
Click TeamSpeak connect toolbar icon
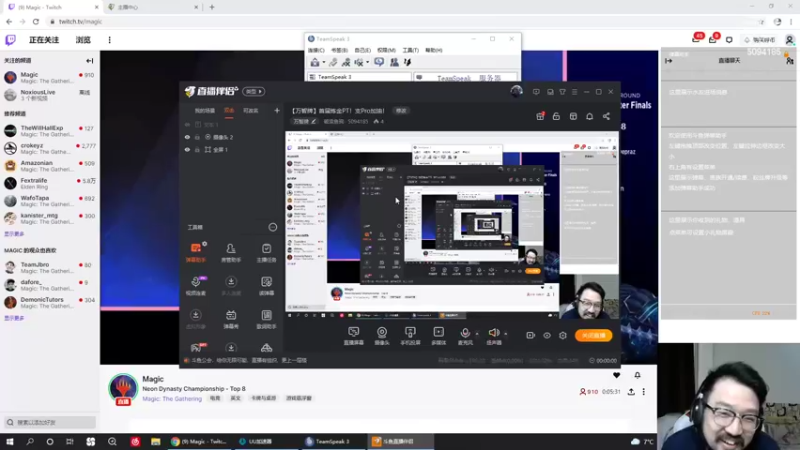(315, 62)
